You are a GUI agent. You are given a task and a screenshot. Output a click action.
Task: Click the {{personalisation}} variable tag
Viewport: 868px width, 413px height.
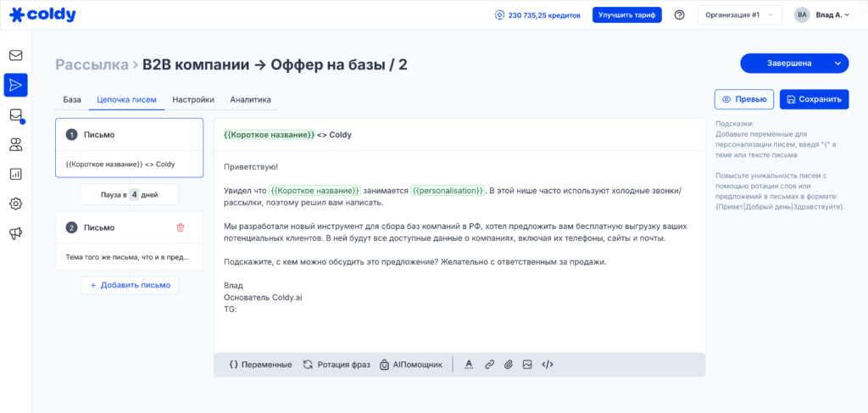tap(448, 191)
